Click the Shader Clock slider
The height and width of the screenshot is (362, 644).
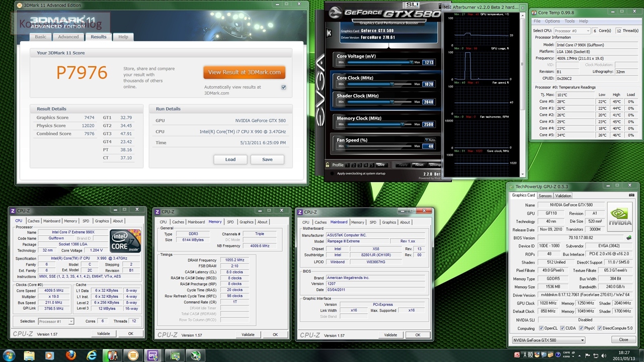coord(379,102)
